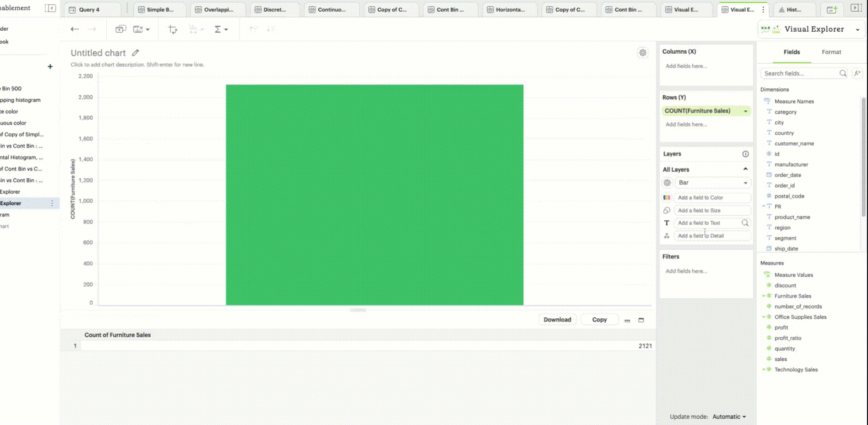The width and height of the screenshot is (868, 425).
Task: Maximize the data table panel
Action: coord(641,320)
